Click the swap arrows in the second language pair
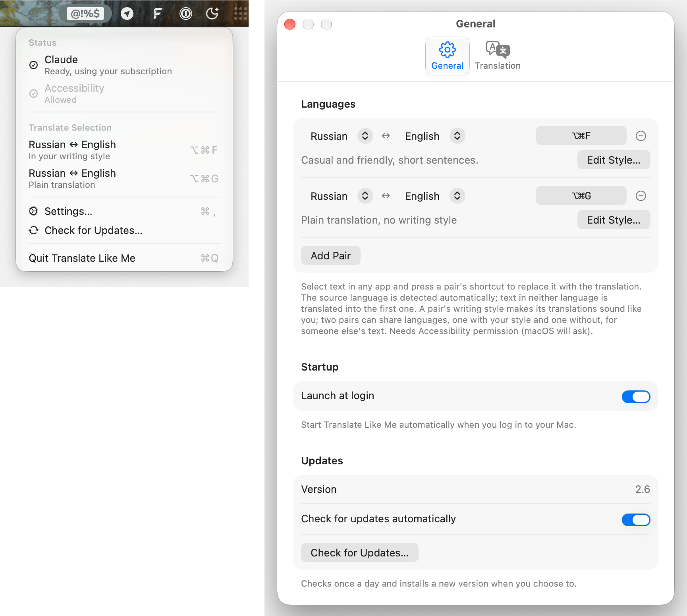This screenshot has height=616, width=687. pos(386,196)
